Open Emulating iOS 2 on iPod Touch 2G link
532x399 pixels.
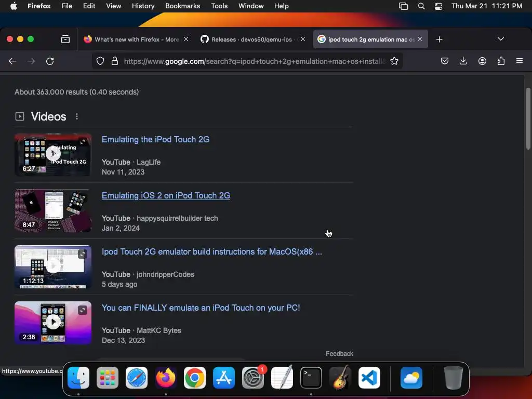[166, 196]
